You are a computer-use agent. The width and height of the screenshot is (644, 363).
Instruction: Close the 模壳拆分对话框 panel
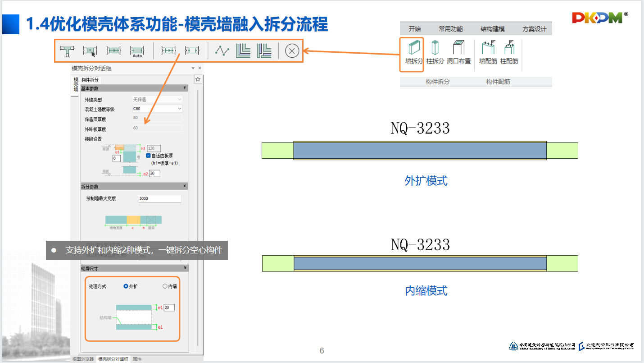tap(200, 68)
